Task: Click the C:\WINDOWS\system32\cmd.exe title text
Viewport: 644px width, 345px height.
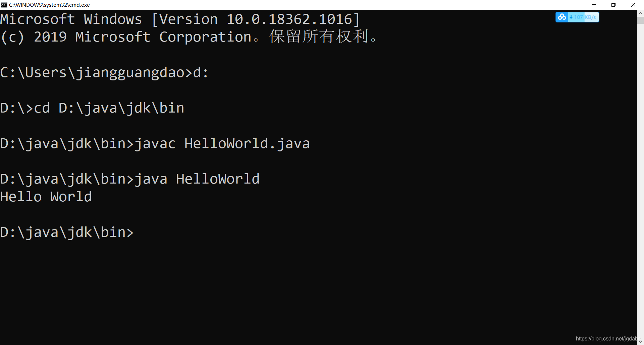Action: point(49,5)
